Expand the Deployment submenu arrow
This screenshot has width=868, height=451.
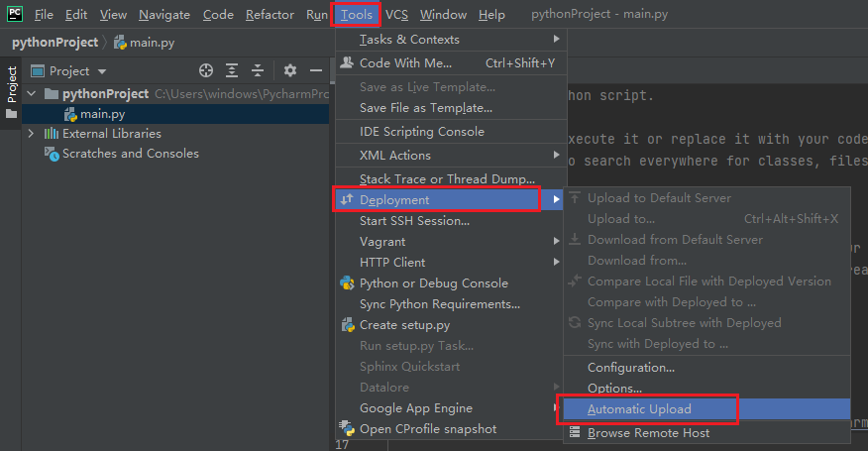click(556, 199)
